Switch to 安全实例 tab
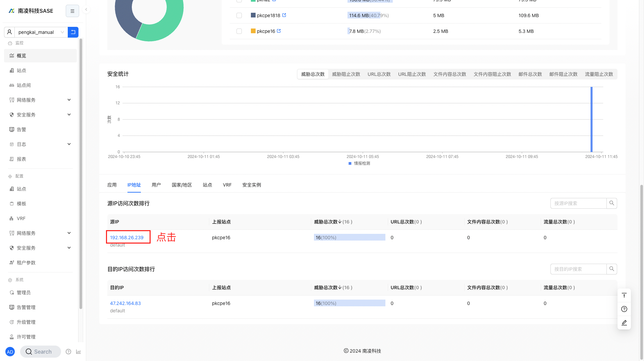Screen dimensions: 644x361 coord(252,185)
